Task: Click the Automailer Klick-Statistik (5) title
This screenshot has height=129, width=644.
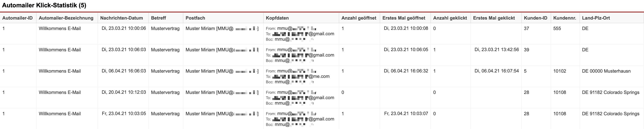Action: [x=44, y=5]
